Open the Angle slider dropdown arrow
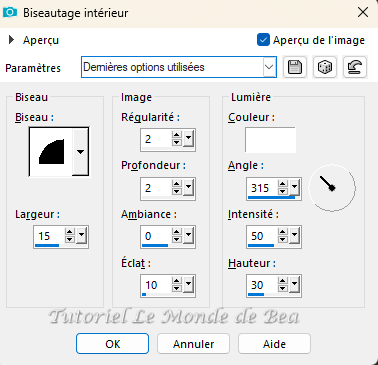 (294, 187)
